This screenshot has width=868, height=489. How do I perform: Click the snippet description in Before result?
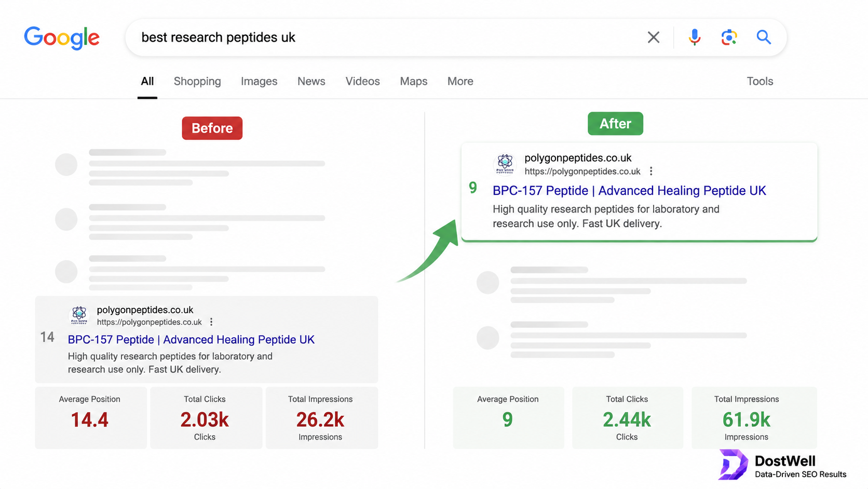point(170,363)
